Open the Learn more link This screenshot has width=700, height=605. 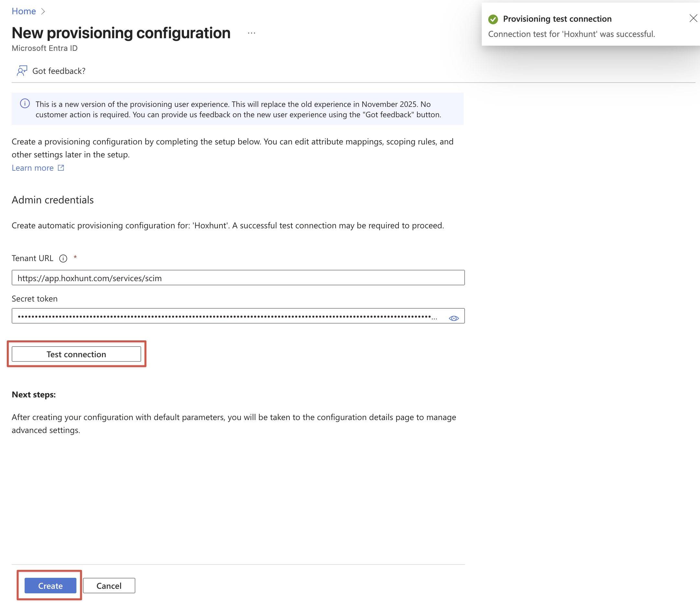(x=32, y=168)
